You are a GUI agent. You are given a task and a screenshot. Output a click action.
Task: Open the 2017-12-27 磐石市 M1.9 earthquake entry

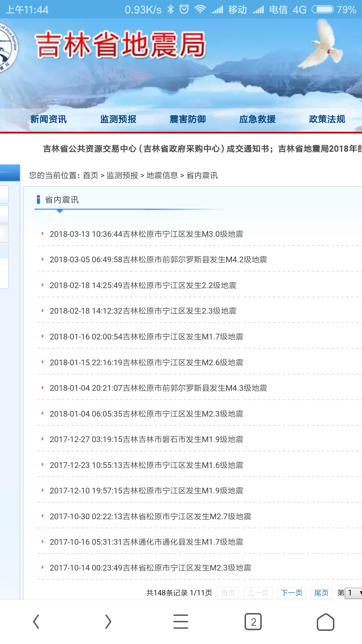pyautogui.click(x=146, y=439)
